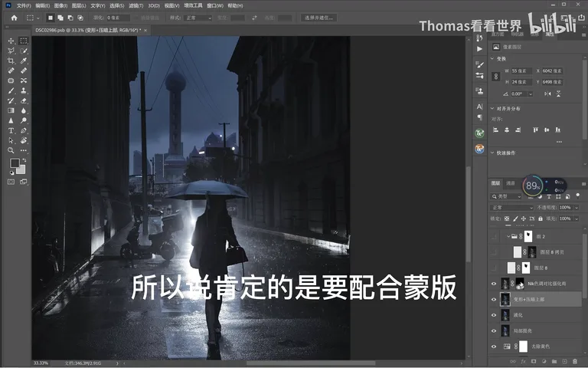Open the layer 填充 fill dropdown
Viewport: 588px width, 368px height.
pyautogui.click(x=577, y=219)
